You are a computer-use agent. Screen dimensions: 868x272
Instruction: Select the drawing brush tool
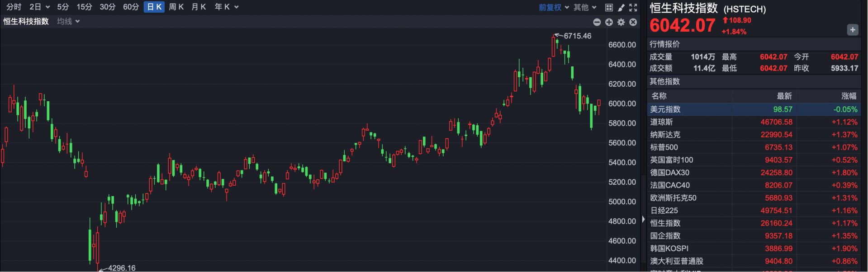point(621,7)
